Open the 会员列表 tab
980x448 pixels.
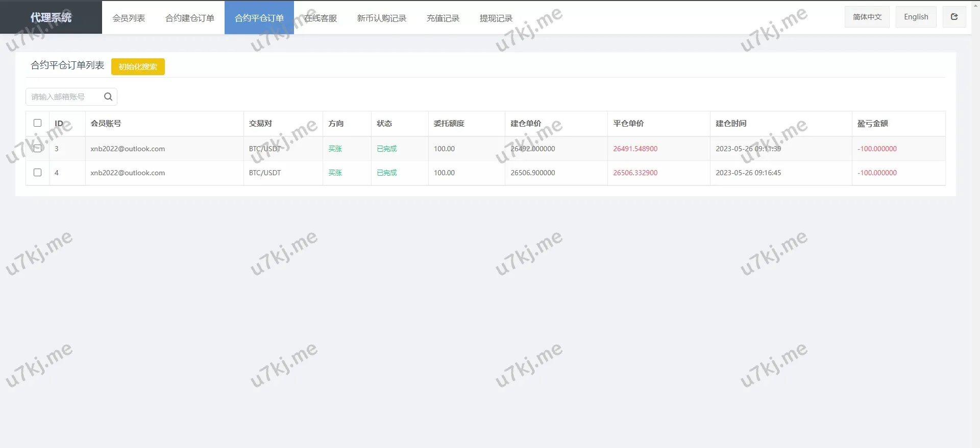[x=129, y=18]
